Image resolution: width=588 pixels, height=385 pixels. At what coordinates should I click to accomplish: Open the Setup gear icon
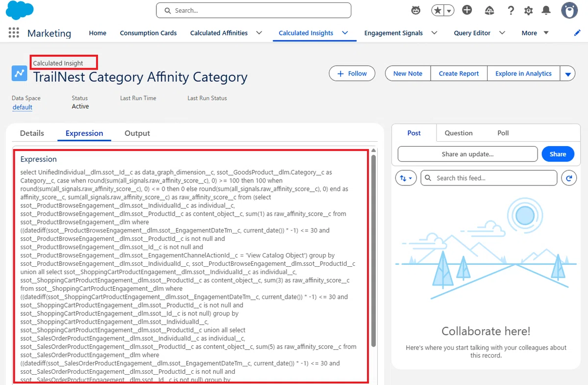[x=528, y=10]
